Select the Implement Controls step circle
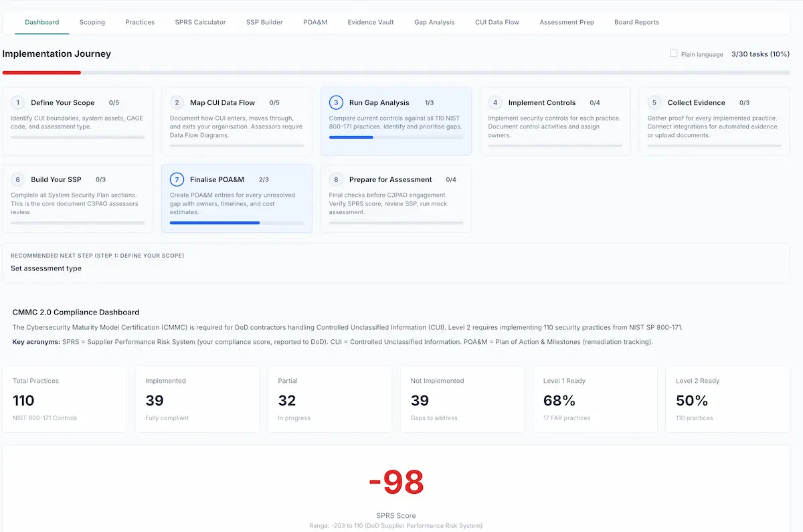The height and width of the screenshot is (532, 803). coord(495,102)
